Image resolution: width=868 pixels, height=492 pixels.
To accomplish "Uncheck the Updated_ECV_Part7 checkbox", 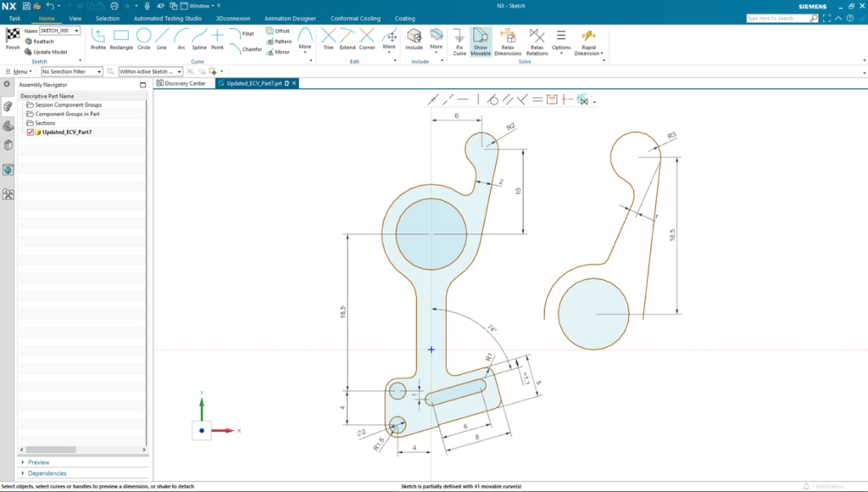I will (x=31, y=132).
